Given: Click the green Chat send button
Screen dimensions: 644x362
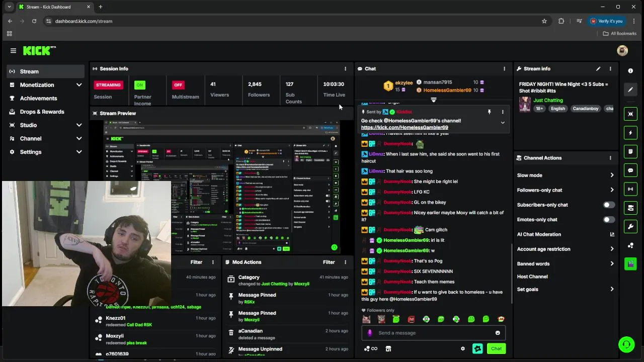Looking at the screenshot, I should (x=496, y=348).
